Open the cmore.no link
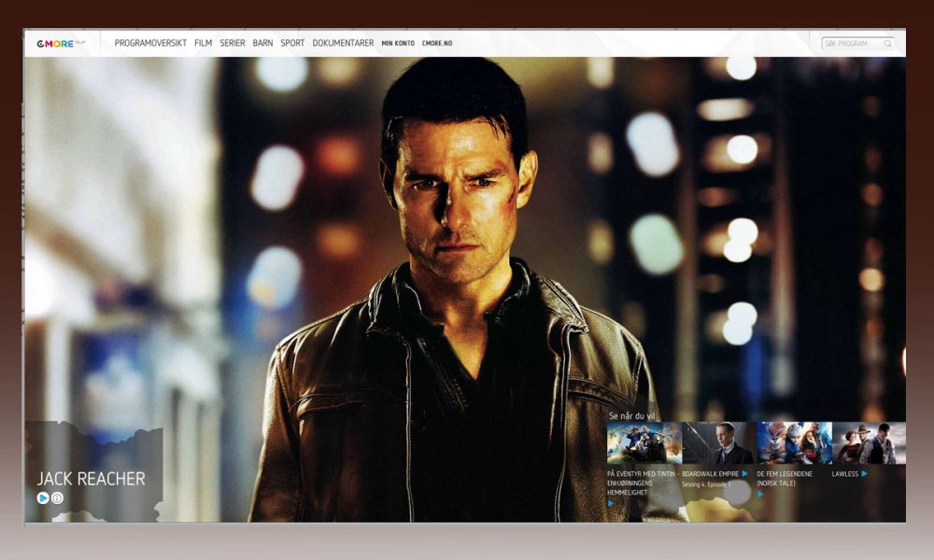The width and height of the screenshot is (934, 560). coord(437,44)
